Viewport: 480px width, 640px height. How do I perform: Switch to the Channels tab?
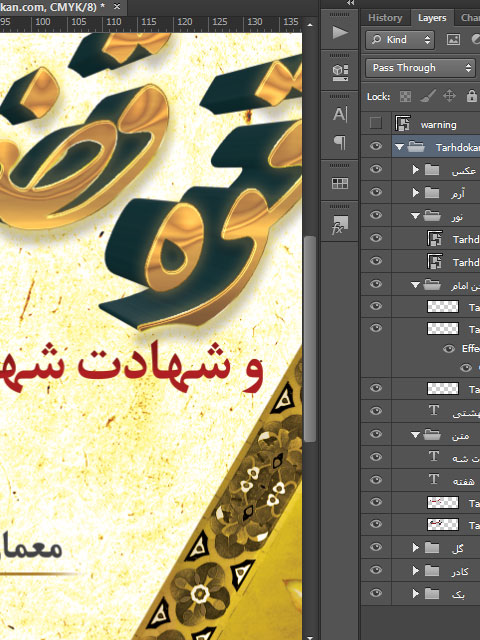(x=469, y=18)
